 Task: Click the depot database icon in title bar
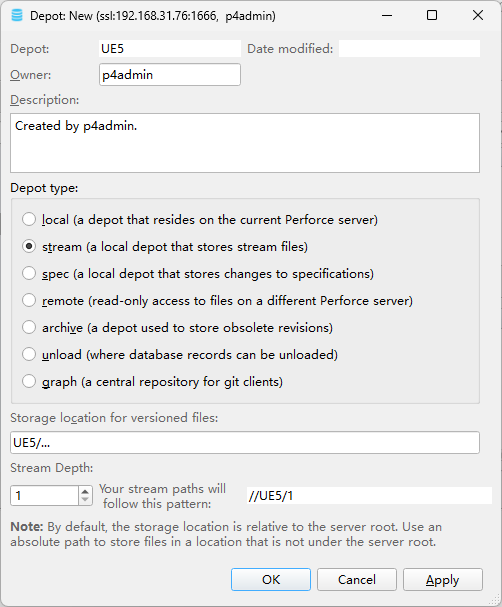[17, 15]
